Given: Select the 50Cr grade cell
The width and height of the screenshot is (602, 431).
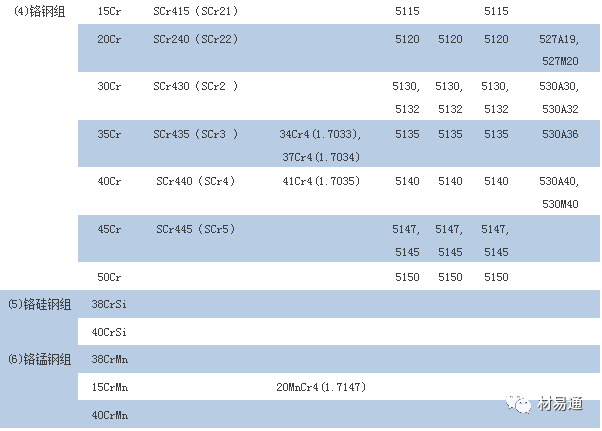Looking at the screenshot, I should click(109, 277).
